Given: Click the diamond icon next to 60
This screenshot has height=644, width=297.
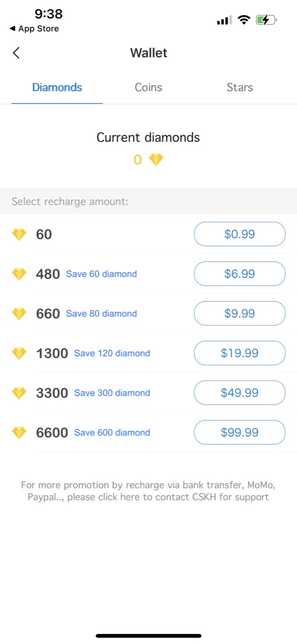Looking at the screenshot, I should (x=19, y=234).
